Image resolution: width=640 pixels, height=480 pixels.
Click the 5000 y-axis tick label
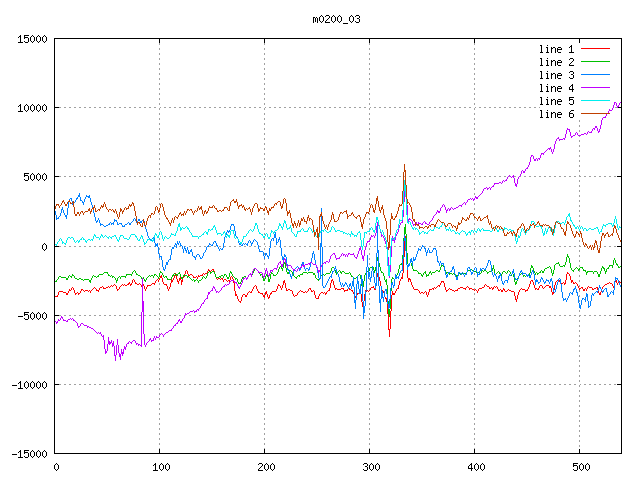35,177
